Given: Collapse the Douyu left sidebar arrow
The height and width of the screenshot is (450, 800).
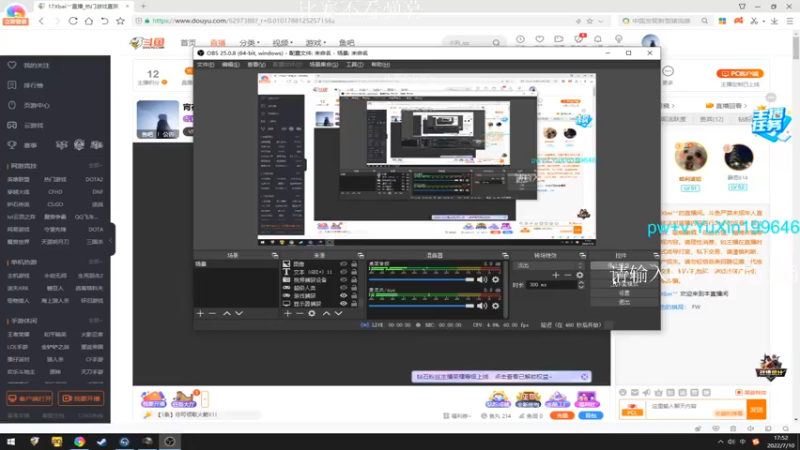Looking at the screenshot, I should (112, 240).
